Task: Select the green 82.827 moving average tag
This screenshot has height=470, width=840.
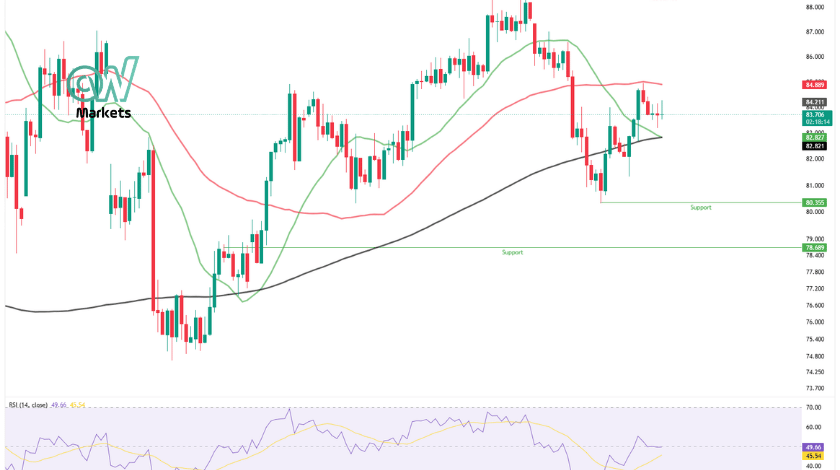Action: [814, 138]
